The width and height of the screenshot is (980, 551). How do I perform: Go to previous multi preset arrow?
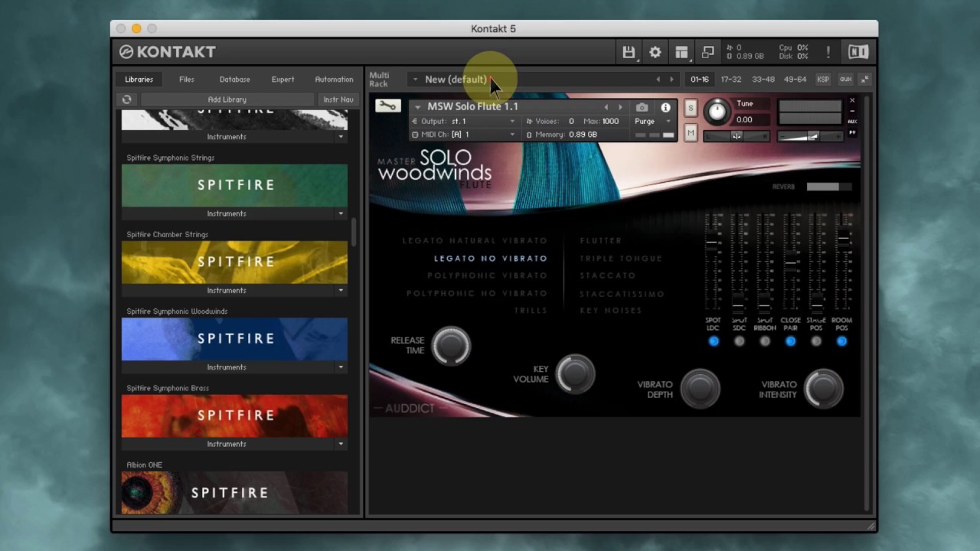[658, 80]
